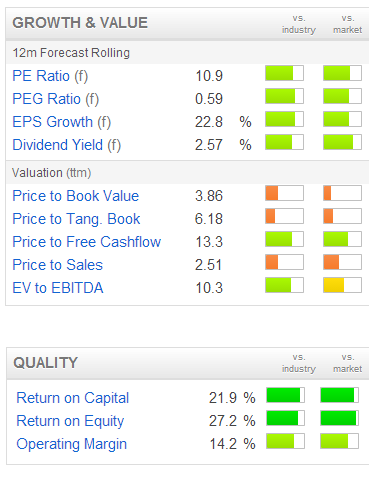Select the Dividend Yield (f) link

coord(67,145)
